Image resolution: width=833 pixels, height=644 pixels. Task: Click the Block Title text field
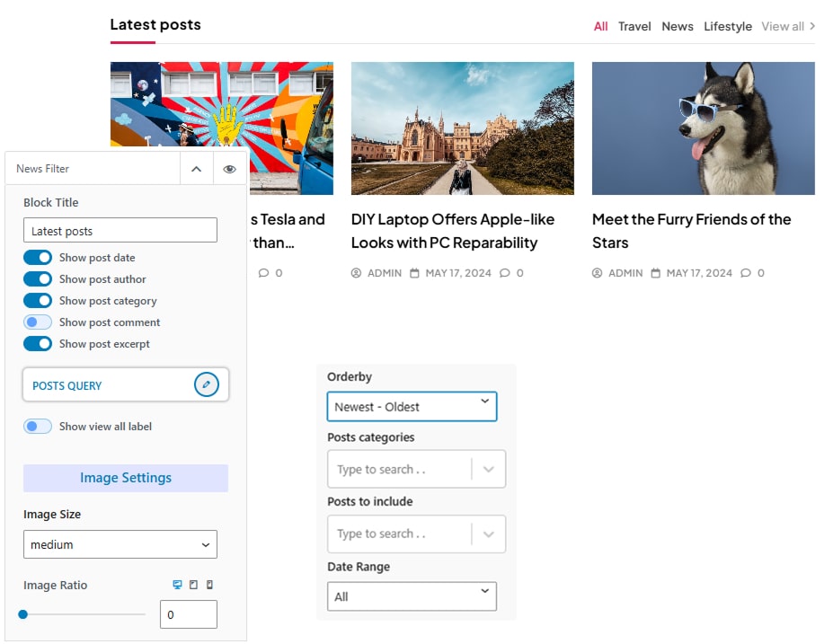(120, 231)
